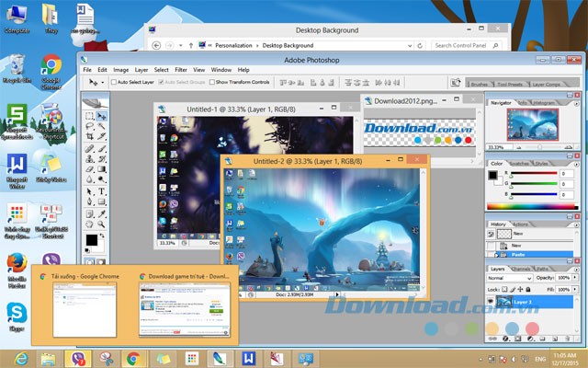This screenshot has height=368, width=588.
Task: Open the Move tool preset picker arrow
Action: point(104,82)
